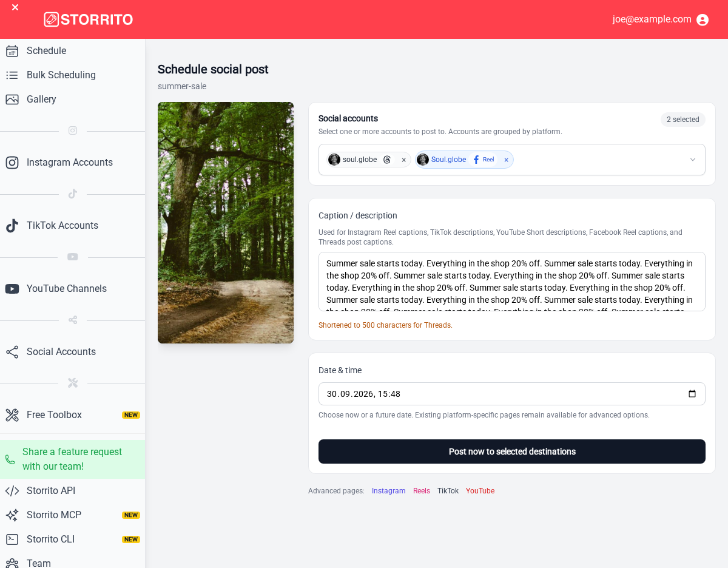This screenshot has width=728, height=568.
Task: Open the Bulk Scheduling list icon
Action: 12,75
